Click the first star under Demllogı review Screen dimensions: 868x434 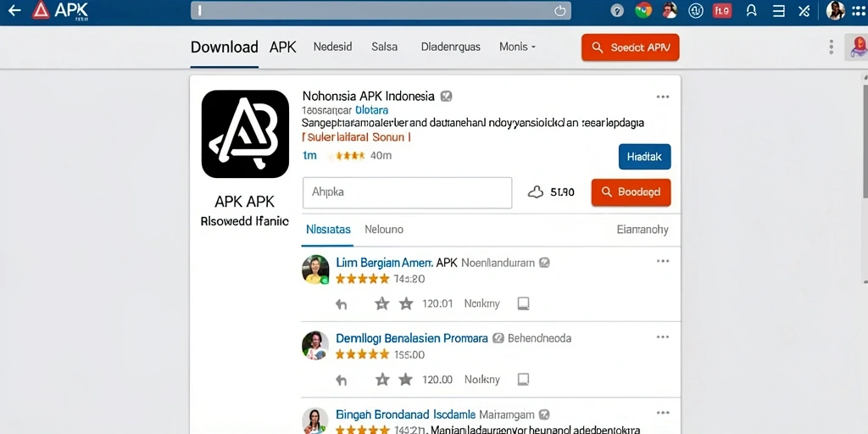pyautogui.click(x=381, y=379)
